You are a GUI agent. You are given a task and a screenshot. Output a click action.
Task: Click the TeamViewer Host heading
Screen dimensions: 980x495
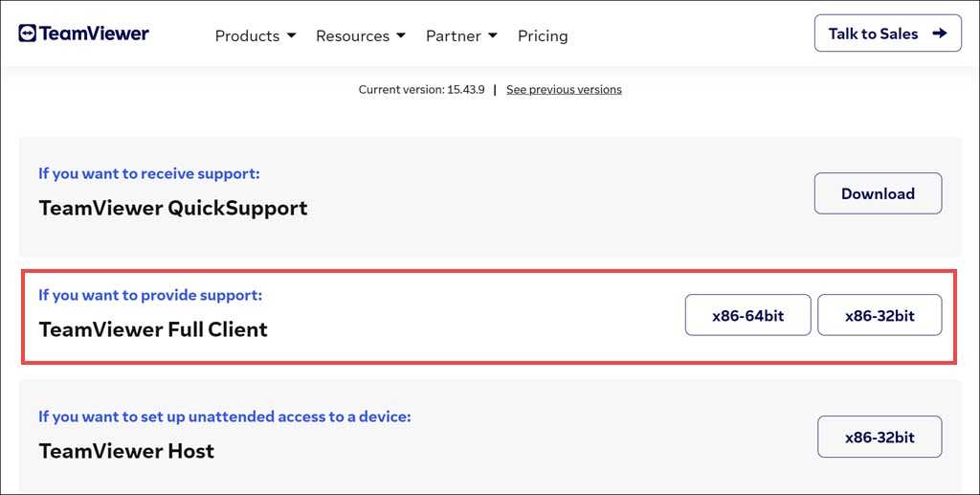coord(126,451)
